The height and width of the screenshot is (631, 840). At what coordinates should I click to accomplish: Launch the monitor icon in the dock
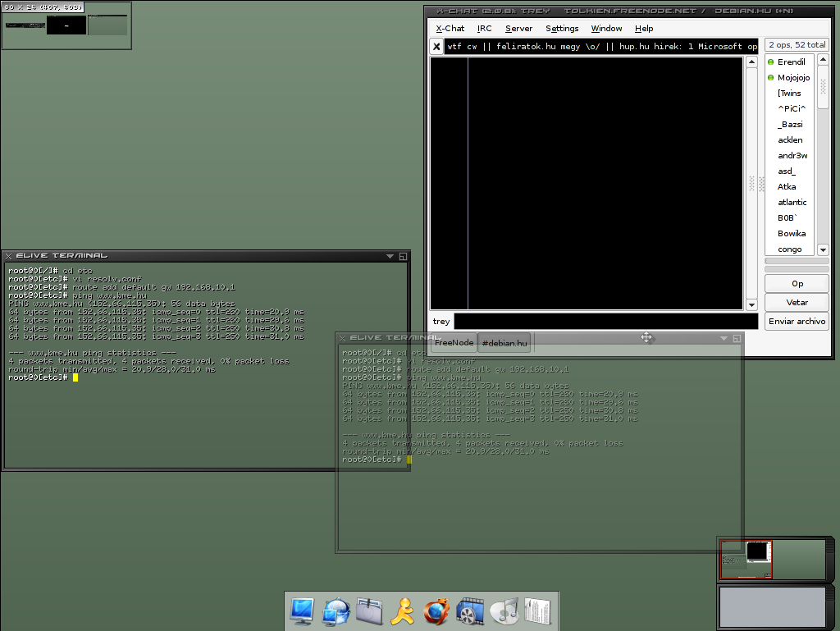302,611
